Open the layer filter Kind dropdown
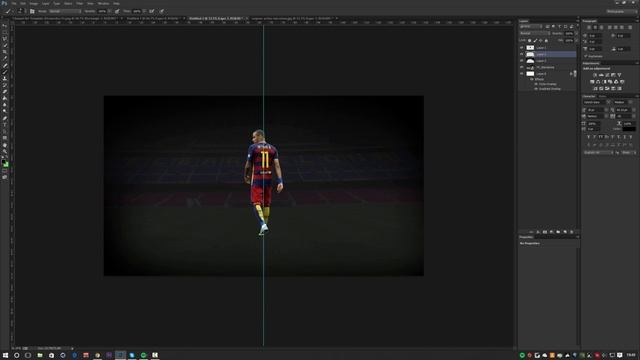Viewport: 640px width, 360px height. pos(531,26)
